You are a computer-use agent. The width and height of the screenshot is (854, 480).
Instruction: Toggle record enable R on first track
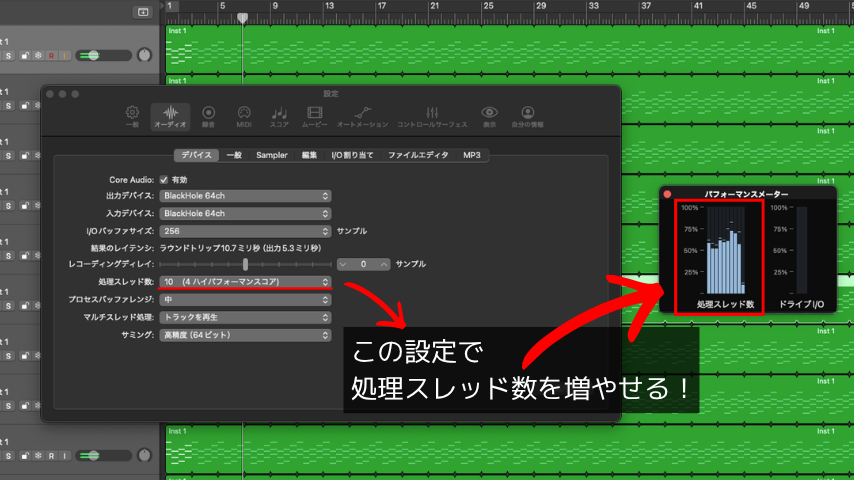point(51,55)
